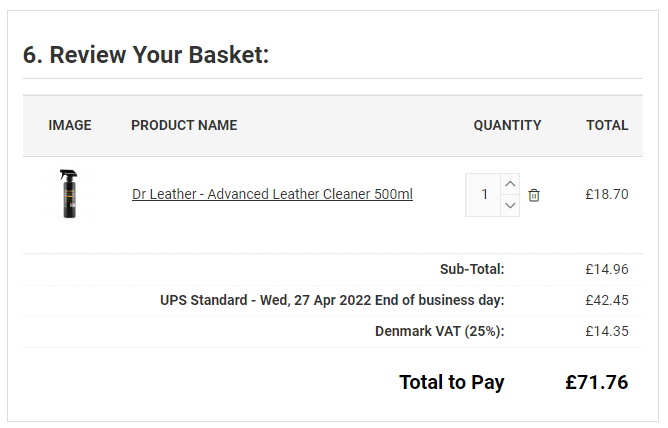Click the quantity input field showing 1
The image size is (668, 428).
click(484, 195)
